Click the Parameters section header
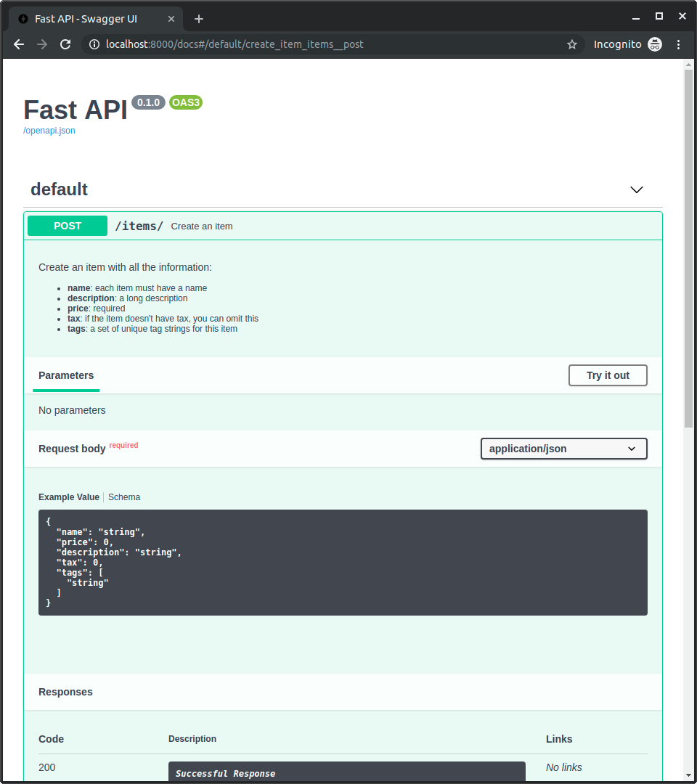697x784 pixels. 66,375
